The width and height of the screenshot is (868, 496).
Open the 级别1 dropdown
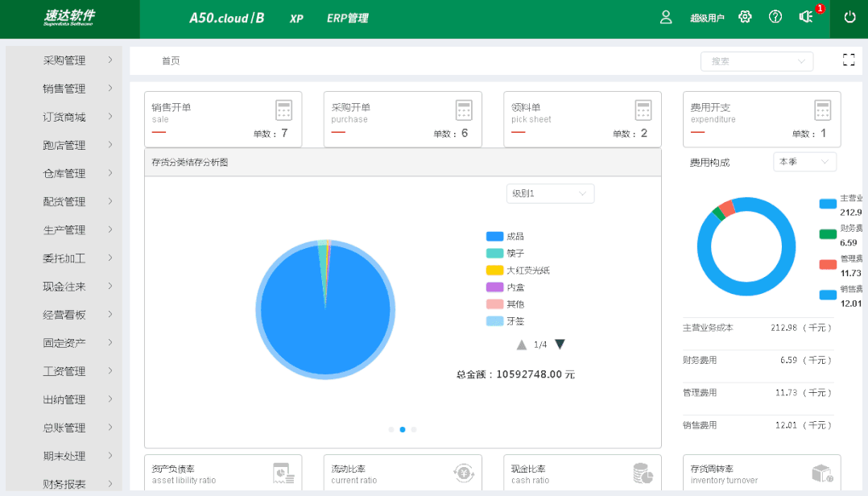(550, 193)
